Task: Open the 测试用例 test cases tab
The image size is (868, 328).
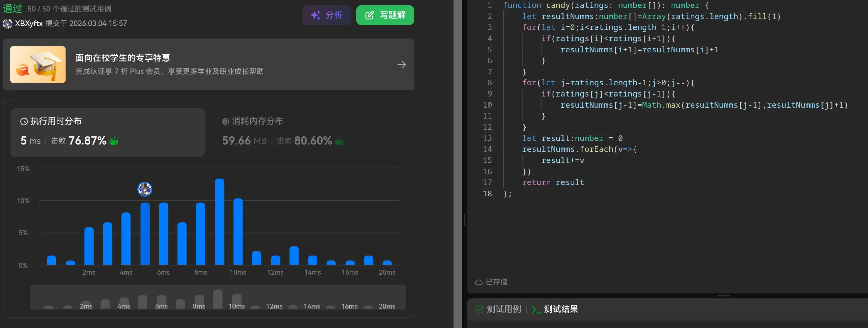Action: click(x=498, y=309)
